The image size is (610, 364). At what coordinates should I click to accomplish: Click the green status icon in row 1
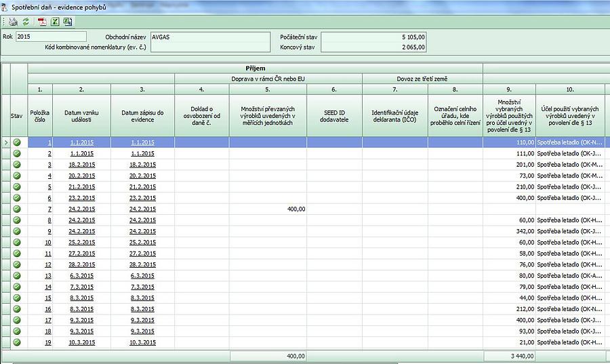click(17, 142)
